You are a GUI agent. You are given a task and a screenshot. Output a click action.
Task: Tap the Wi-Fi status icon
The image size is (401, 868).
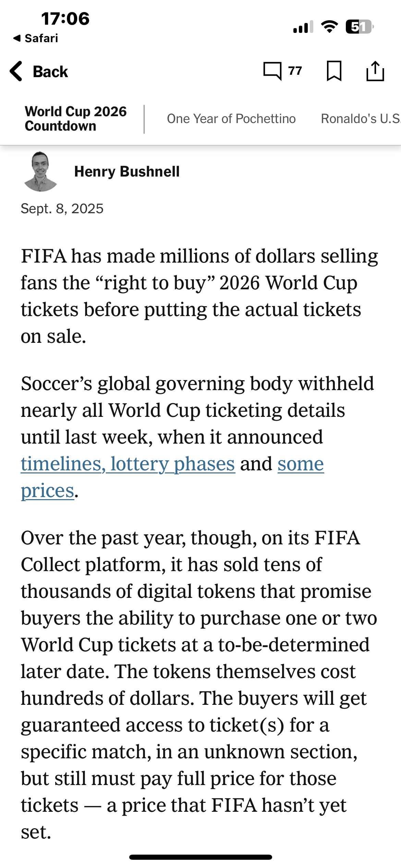(x=329, y=27)
